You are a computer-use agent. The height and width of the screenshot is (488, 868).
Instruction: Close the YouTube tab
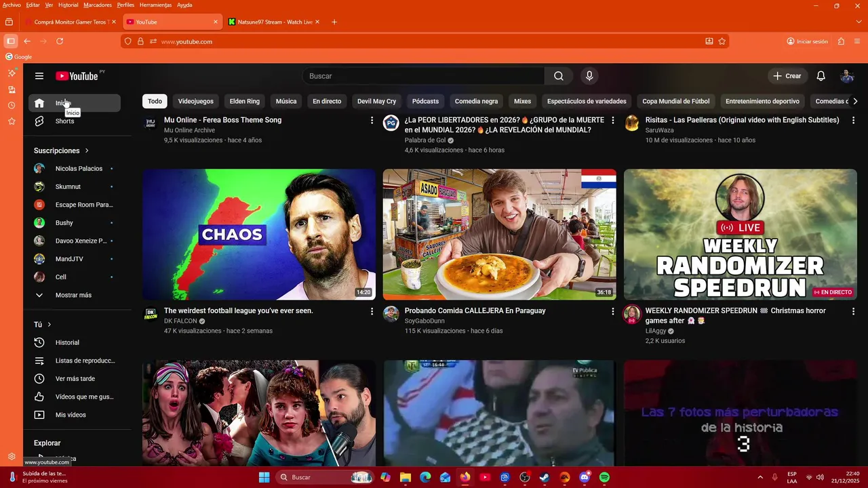(x=216, y=22)
